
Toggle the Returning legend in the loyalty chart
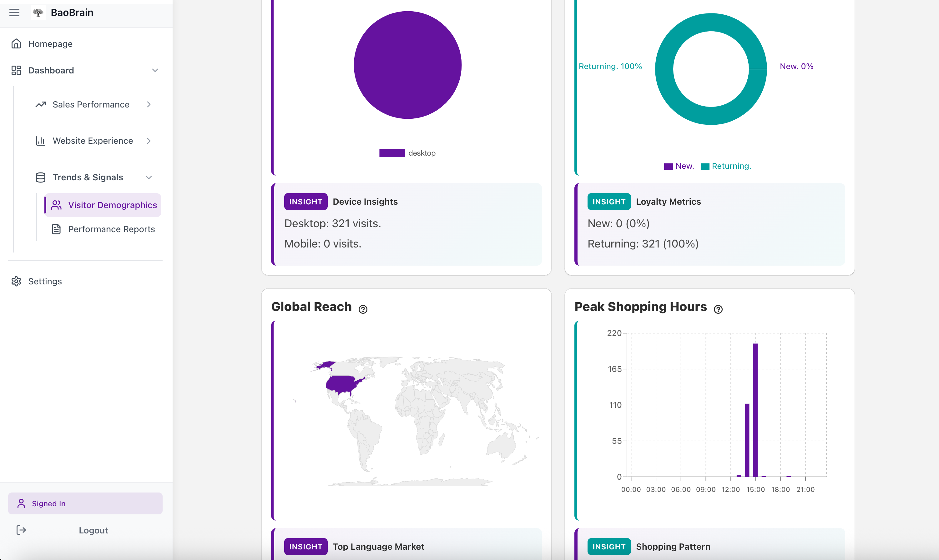725,167
